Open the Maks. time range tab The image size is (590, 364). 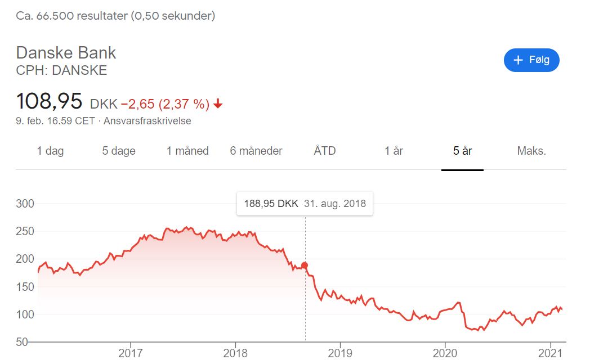click(x=531, y=151)
